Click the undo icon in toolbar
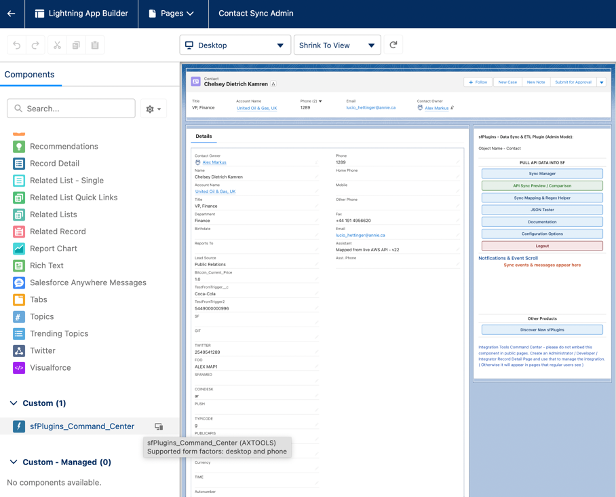 (16, 45)
